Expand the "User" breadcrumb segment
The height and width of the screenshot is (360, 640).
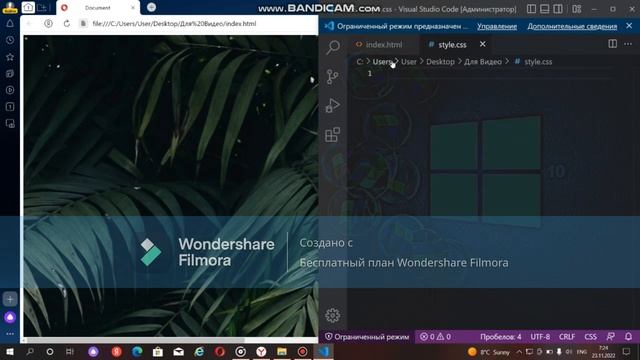(409, 62)
